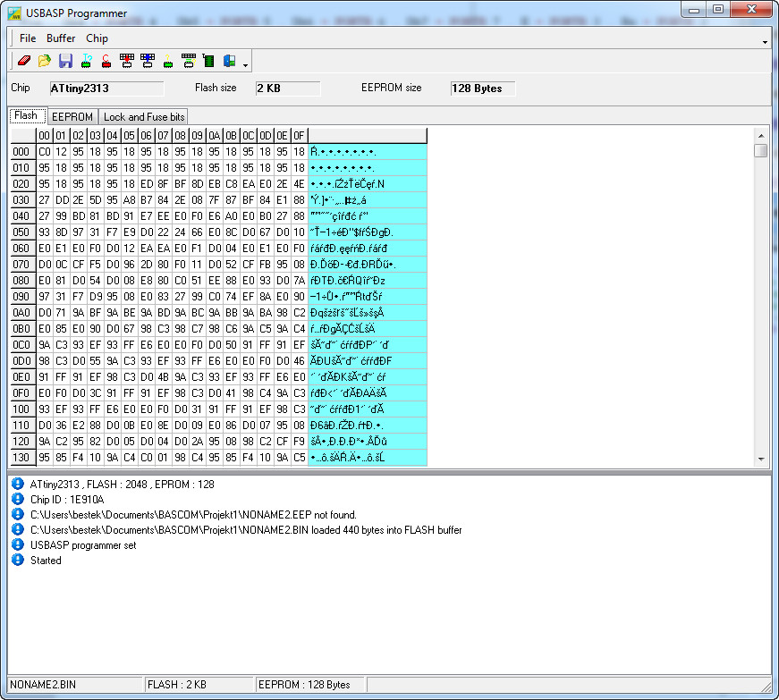Click status bar 'EEPROM : 128 Bytes' panel
This screenshot has width=779, height=700.
coord(310,685)
